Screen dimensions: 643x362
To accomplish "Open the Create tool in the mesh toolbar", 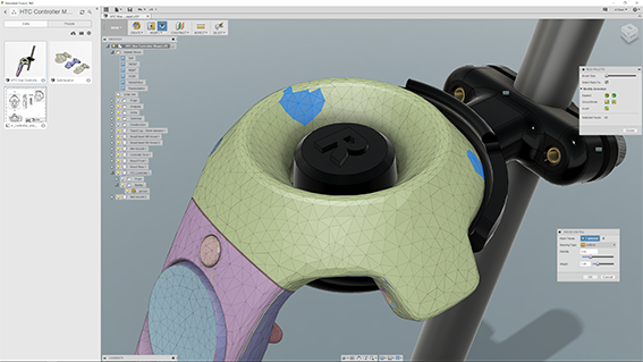I will (x=136, y=27).
